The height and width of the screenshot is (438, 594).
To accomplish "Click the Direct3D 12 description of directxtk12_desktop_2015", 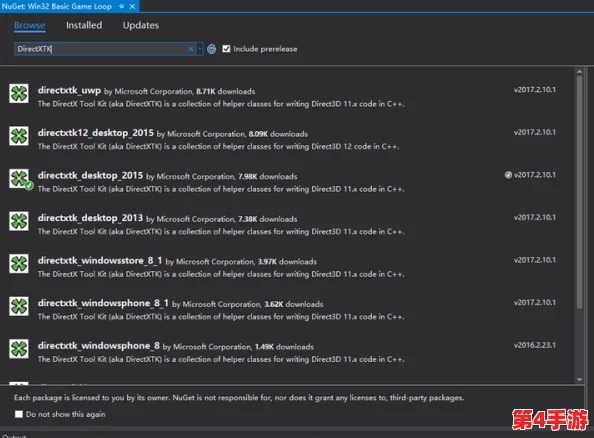I will tap(218, 147).
